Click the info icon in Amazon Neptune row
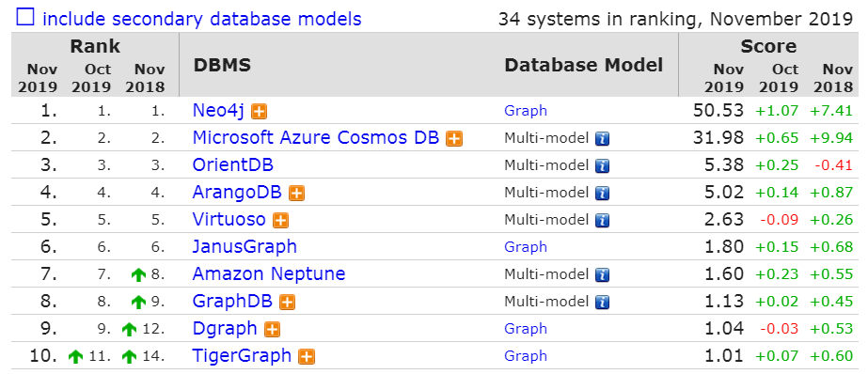 [x=602, y=275]
